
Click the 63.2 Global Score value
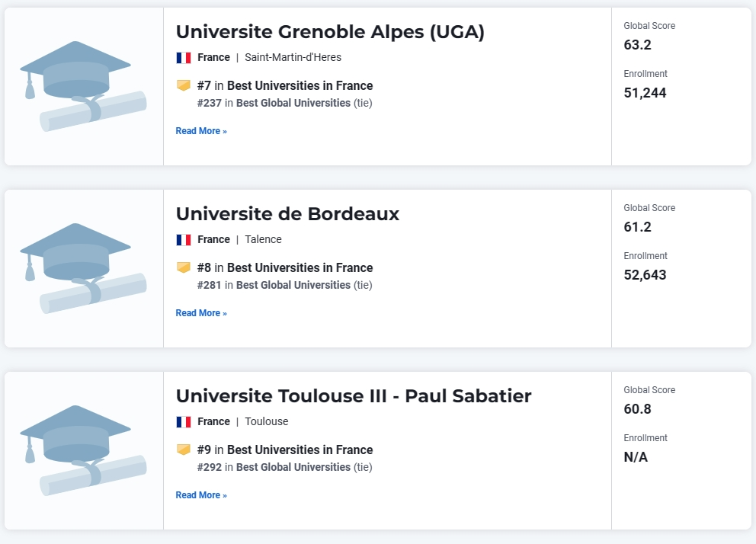coord(637,45)
